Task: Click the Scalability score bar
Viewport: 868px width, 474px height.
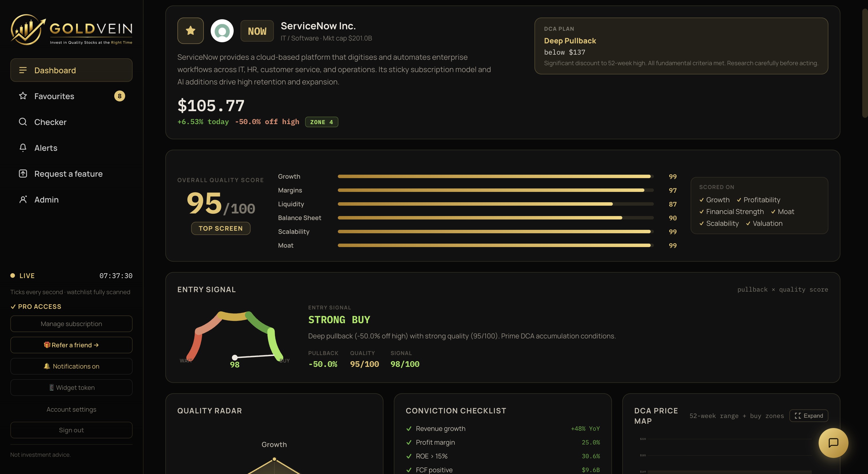Action: point(496,232)
